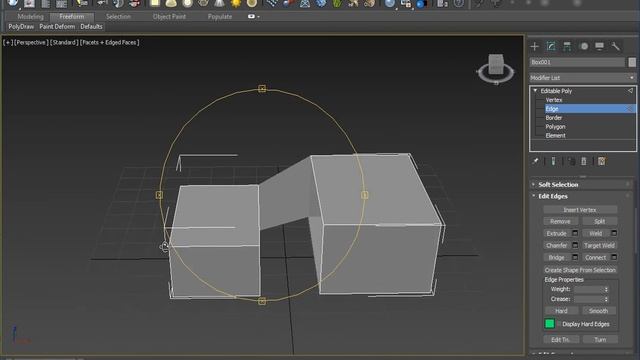The image size is (640, 360).
Task: Open Weld settings box
Action: (613, 233)
